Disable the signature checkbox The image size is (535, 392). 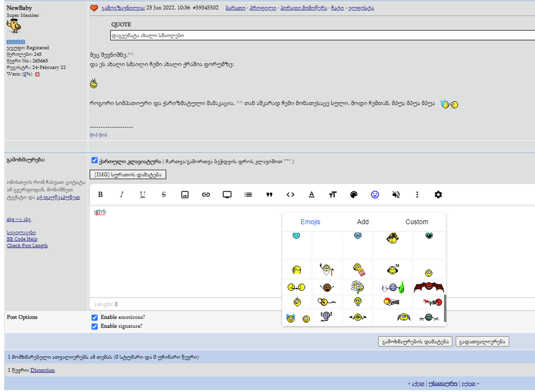[95, 326]
